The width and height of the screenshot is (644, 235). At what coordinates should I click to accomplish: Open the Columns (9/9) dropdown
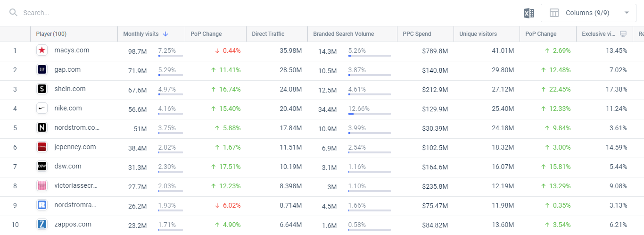(x=588, y=13)
